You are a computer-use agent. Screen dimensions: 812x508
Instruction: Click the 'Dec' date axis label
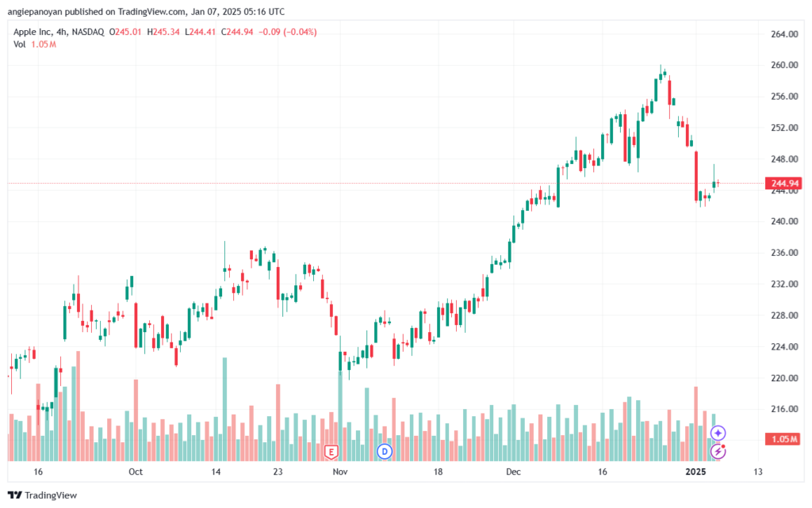[513, 472]
